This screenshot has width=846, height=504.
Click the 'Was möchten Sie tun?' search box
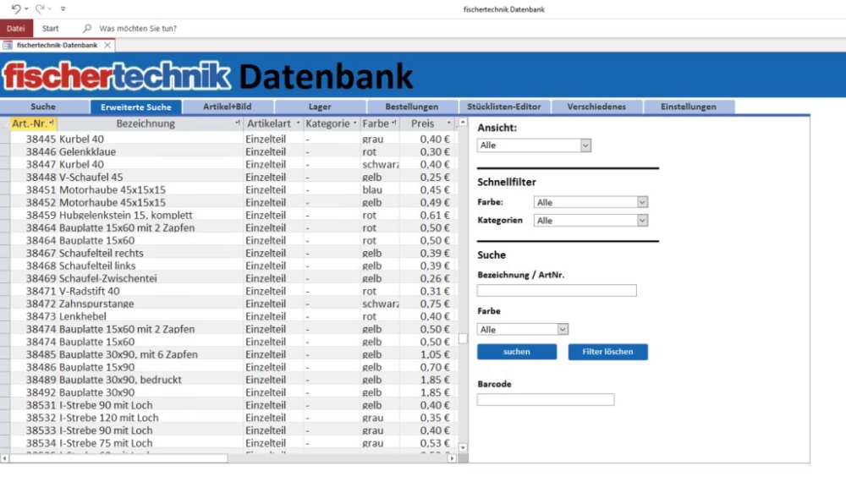tap(138, 28)
